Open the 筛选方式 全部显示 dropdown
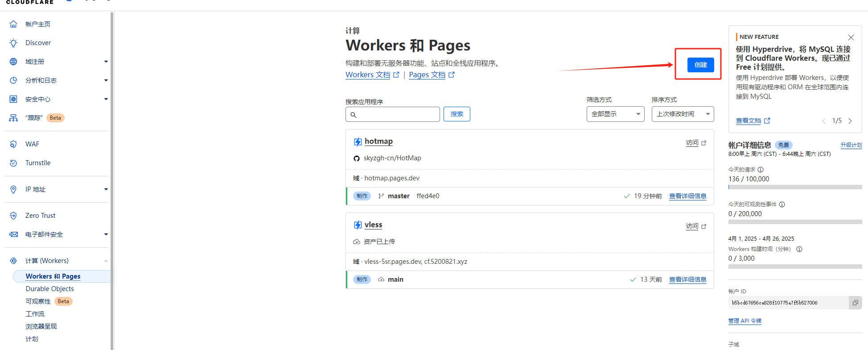This screenshot has height=350, width=868. pyautogui.click(x=615, y=114)
